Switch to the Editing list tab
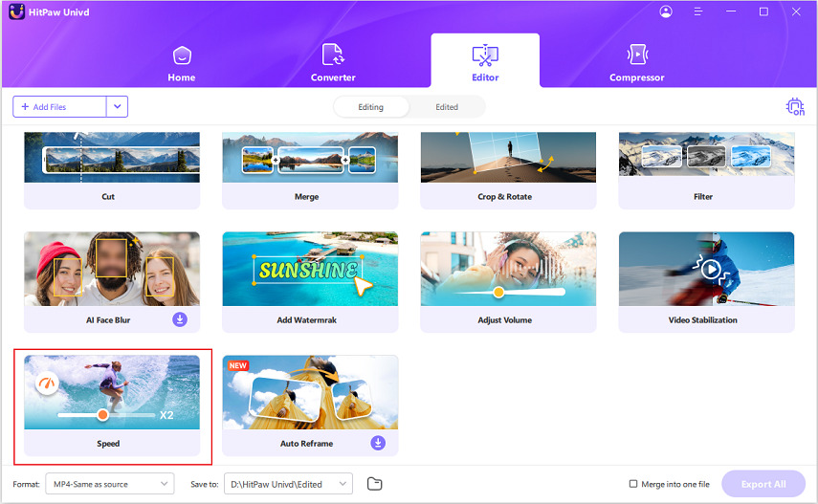Screen dimensions: 818x504 point(371,107)
